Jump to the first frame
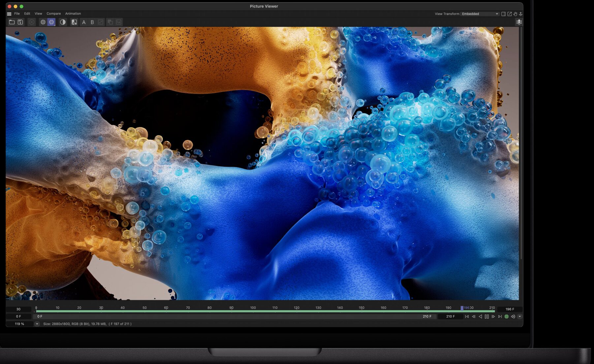 pyautogui.click(x=467, y=317)
